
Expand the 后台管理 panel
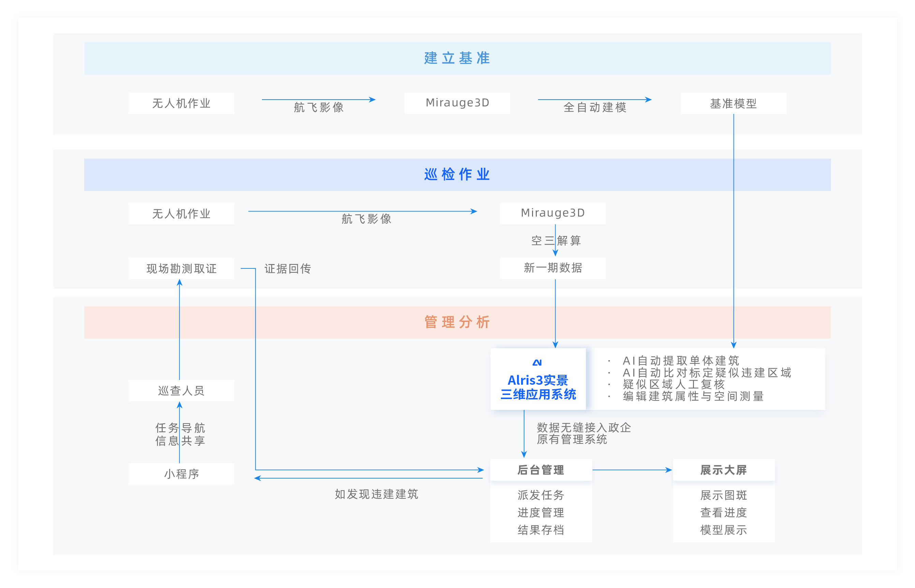pyautogui.click(x=541, y=470)
